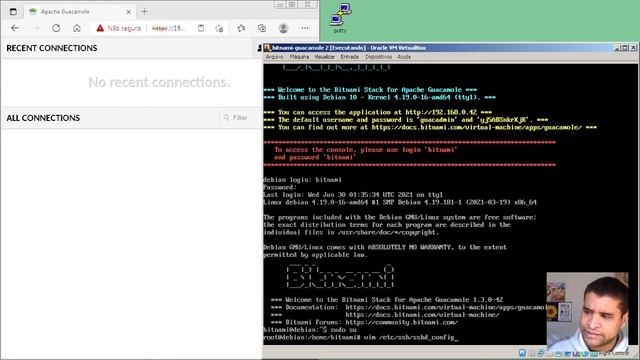Open the browser profile avatar

[283, 28]
